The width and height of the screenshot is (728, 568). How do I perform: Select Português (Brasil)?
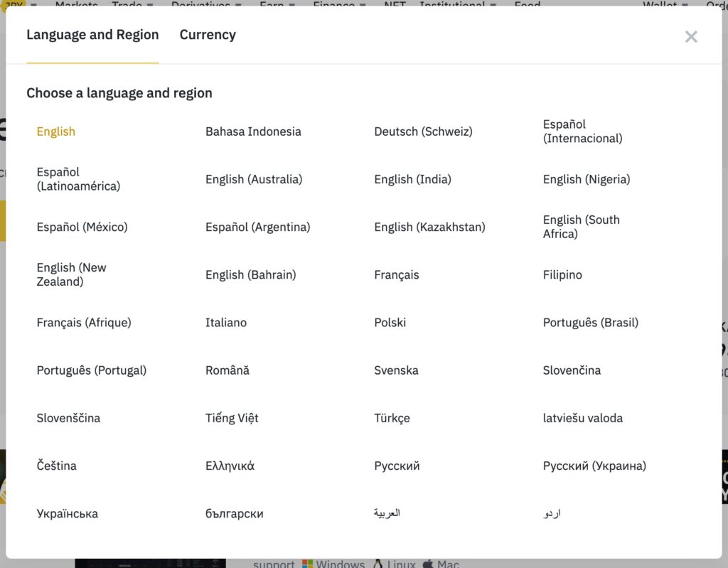591,323
